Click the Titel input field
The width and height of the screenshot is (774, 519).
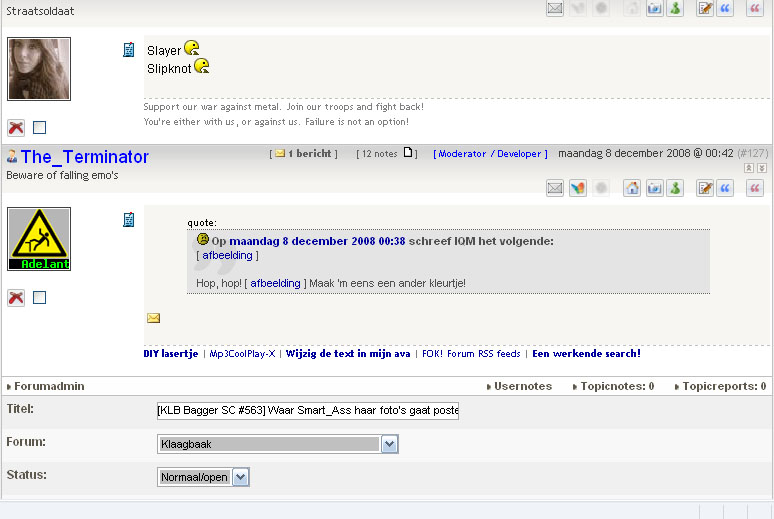tap(308, 410)
